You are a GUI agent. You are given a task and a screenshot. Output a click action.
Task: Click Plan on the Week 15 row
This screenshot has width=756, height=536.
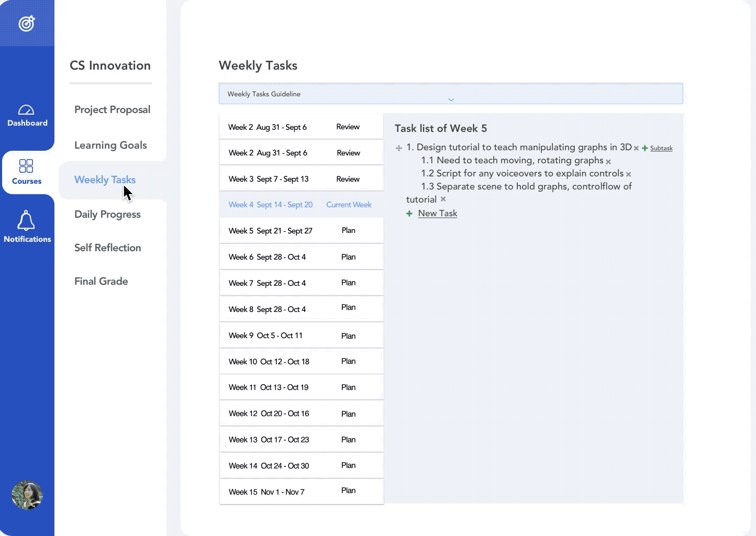[x=348, y=490]
